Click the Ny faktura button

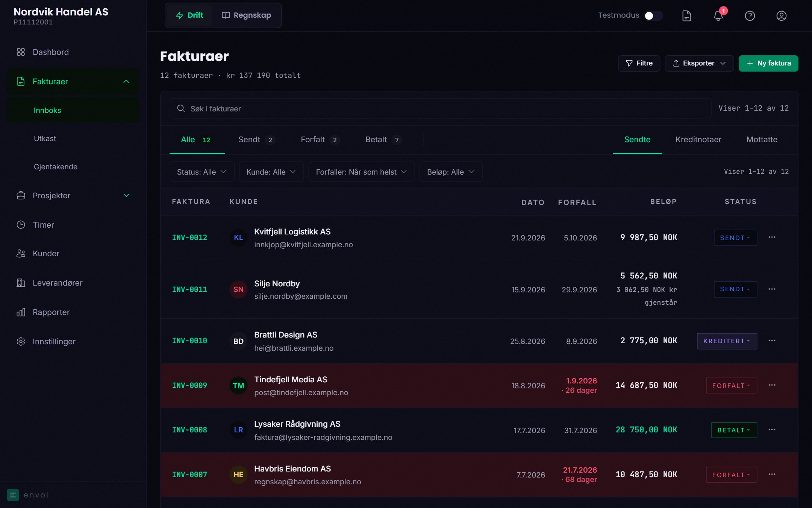click(768, 63)
